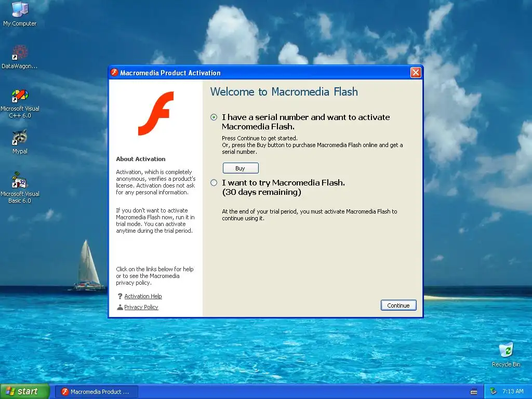Click the 7:13 AM system clock
Viewport: 532px width, 399px height.
pyautogui.click(x=513, y=391)
